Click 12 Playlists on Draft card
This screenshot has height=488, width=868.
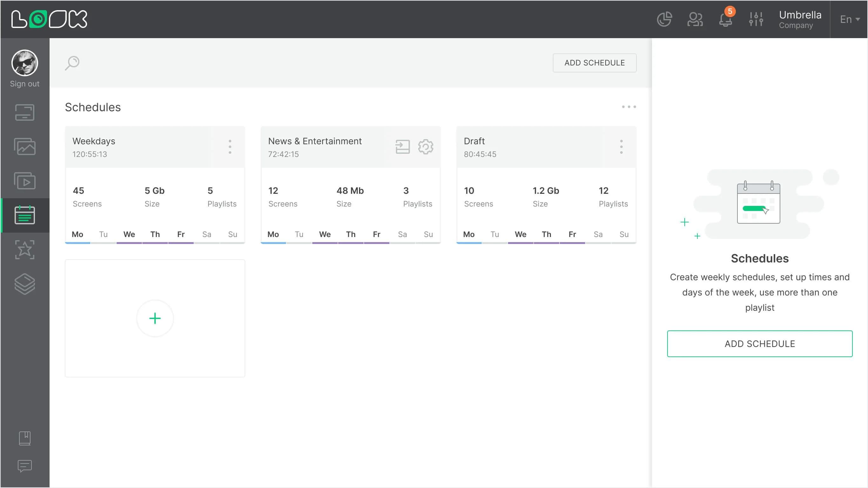614,197
